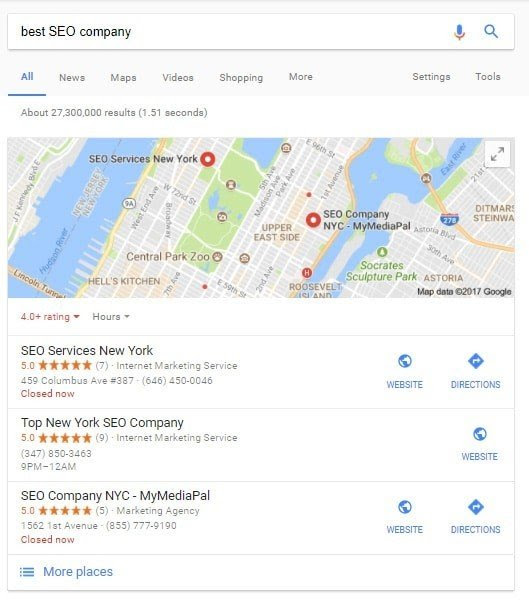Open search Settings
This screenshot has width=529, height=609.
pyautogui.click(x=431, y=77)
